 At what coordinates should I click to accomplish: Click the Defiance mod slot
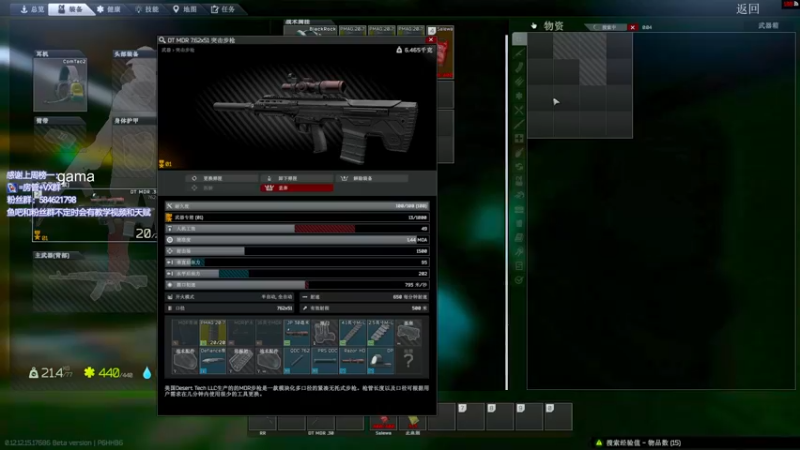click(x=213, y=361)
